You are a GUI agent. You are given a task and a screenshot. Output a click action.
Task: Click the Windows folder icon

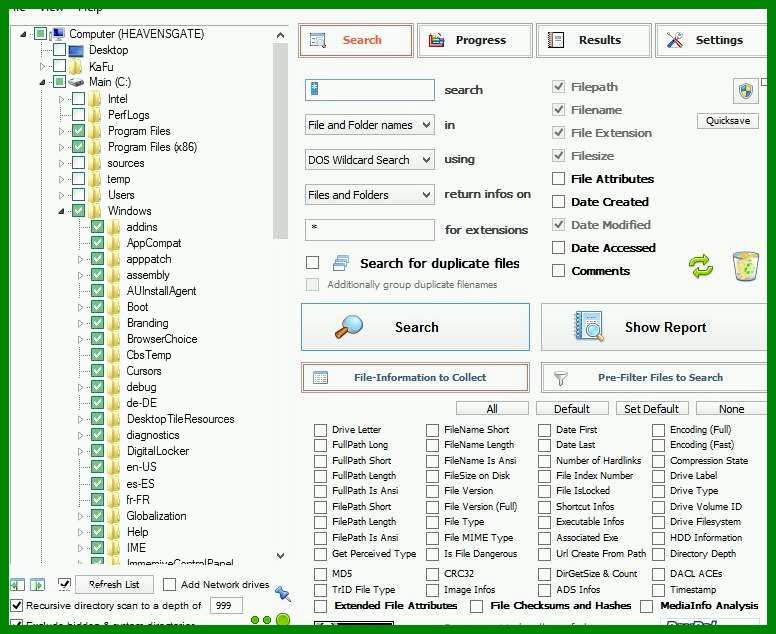click(x=95, y=211)
